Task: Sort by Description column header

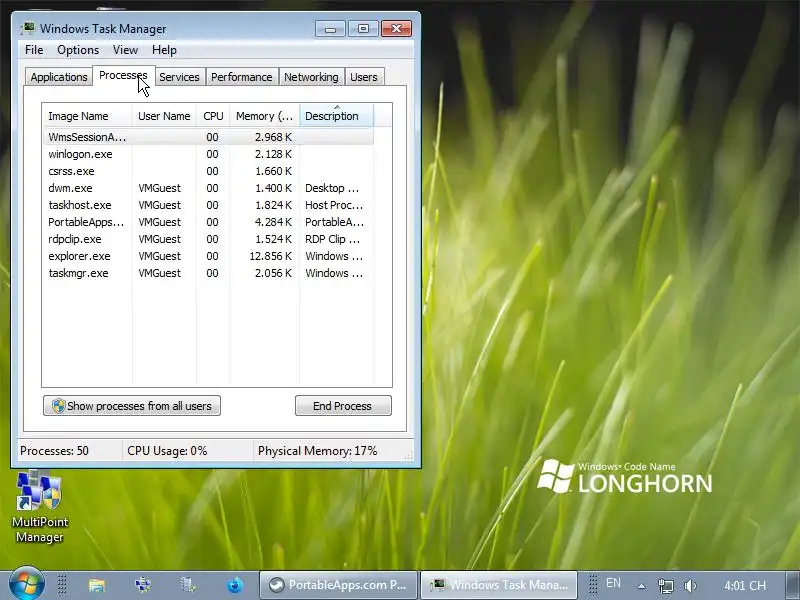Action: 337,116
